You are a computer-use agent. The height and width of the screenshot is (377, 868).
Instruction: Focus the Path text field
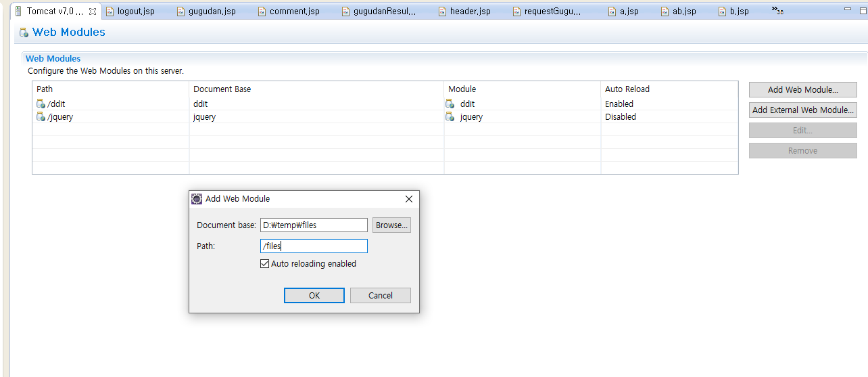pos(314,246)
